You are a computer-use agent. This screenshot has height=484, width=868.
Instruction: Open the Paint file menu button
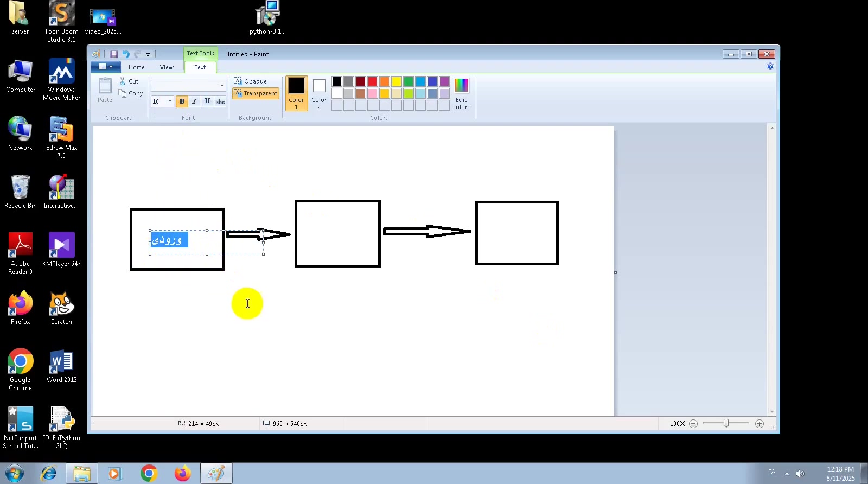click(x=106, y=67)
